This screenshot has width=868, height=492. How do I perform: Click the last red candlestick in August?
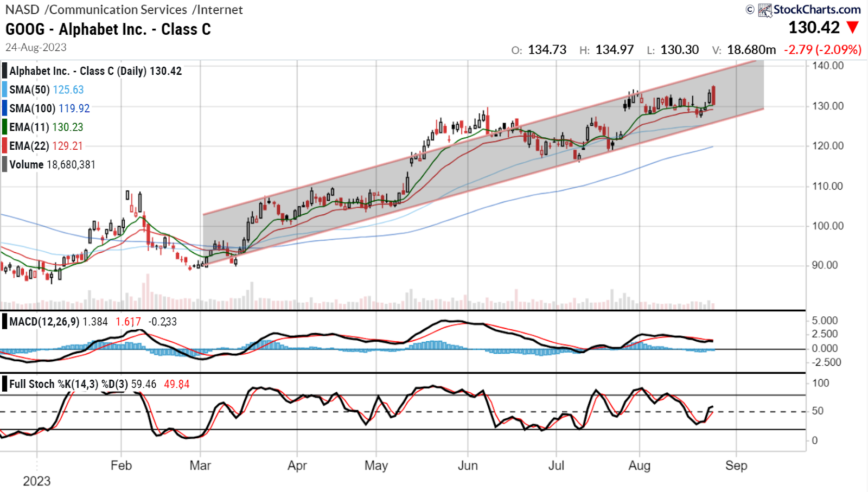click(714, 95)
